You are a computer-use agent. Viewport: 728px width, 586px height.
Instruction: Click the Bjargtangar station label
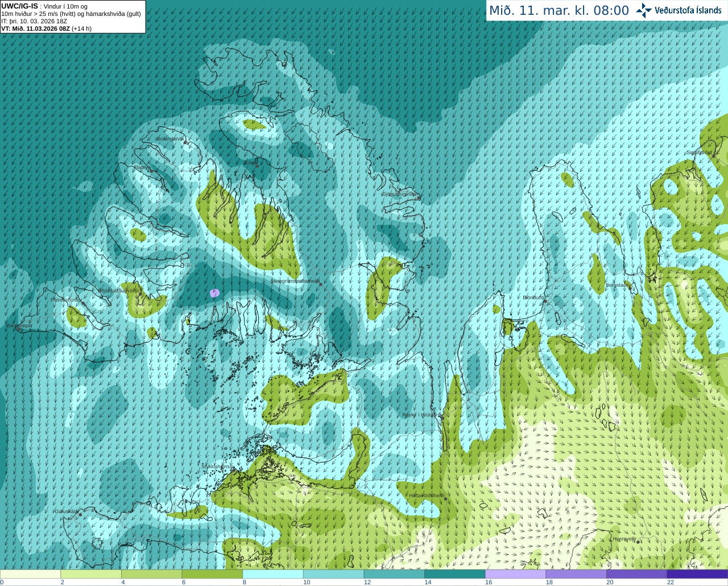(19, 325)
